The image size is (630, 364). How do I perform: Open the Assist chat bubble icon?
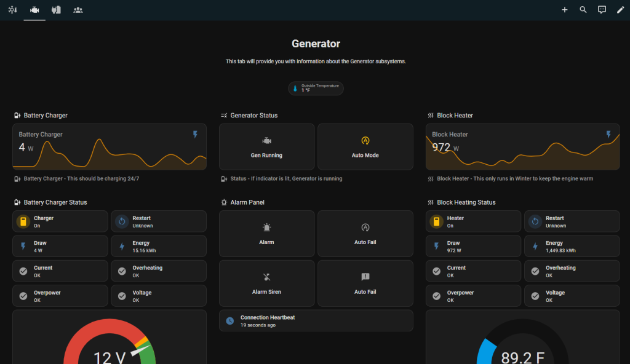(602, 10)
